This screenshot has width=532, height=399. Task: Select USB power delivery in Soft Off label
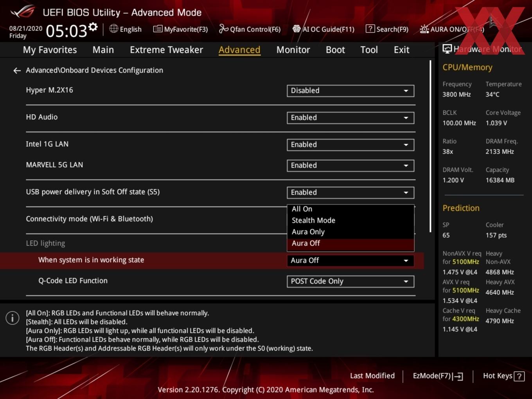click(x=93, y=192)
